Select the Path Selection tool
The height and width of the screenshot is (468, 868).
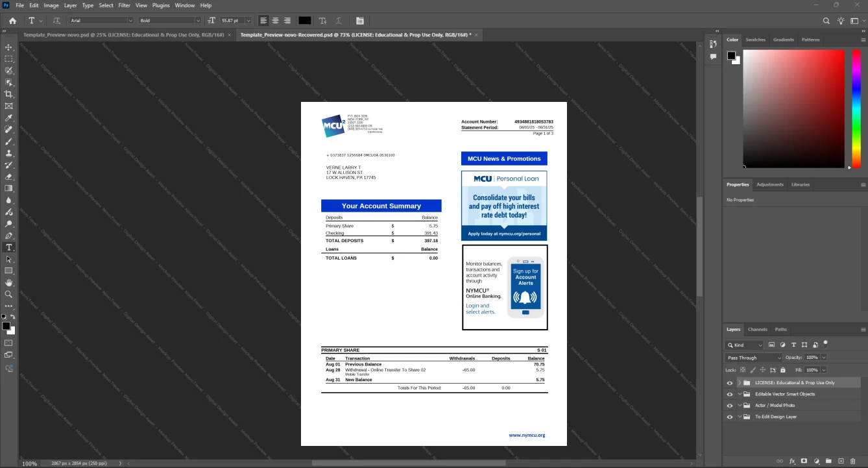coord(8,259)
